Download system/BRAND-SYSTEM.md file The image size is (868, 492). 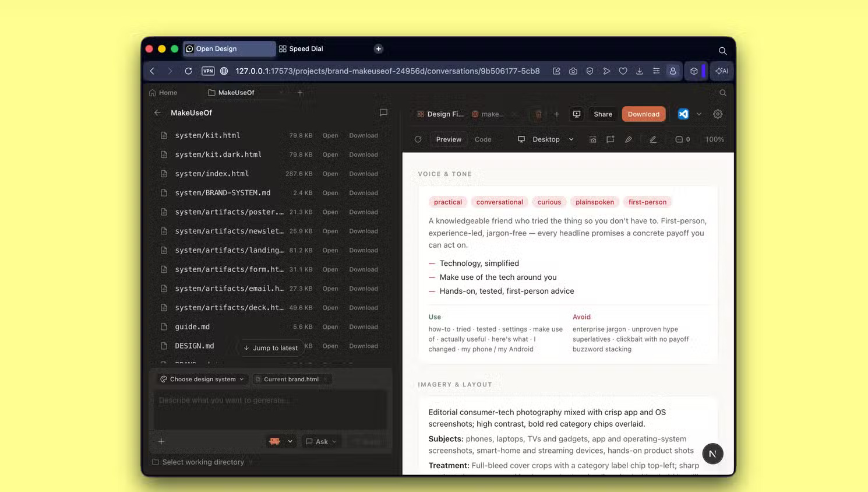click(364, 193)
